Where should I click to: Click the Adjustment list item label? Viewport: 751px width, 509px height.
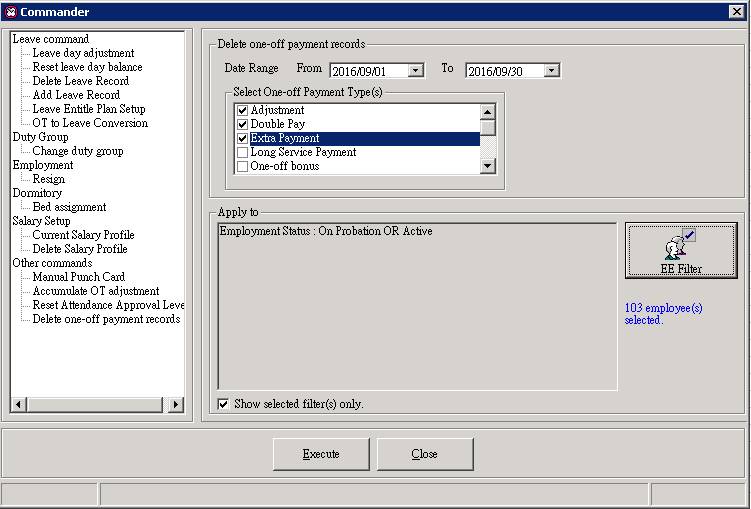(277, 110)
